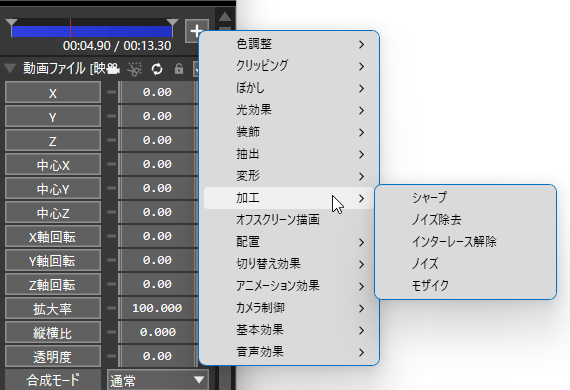Screen dimensions: 570x390
Task: Click the Y軸回転 parameter button
Action: pos(53,260)
